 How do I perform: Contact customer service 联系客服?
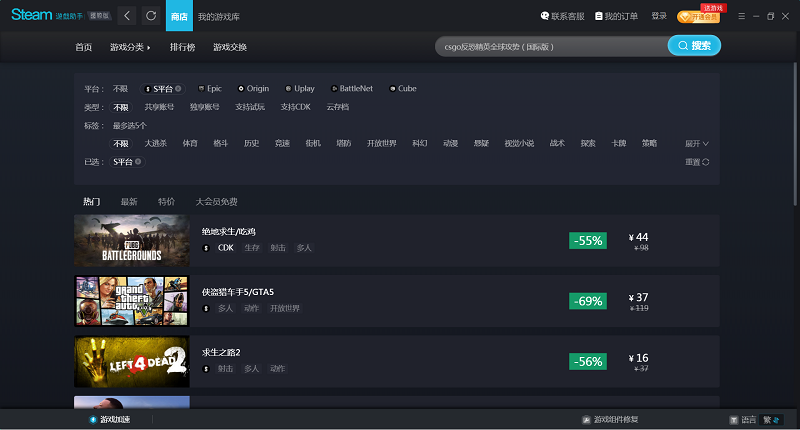pos(562,16)
